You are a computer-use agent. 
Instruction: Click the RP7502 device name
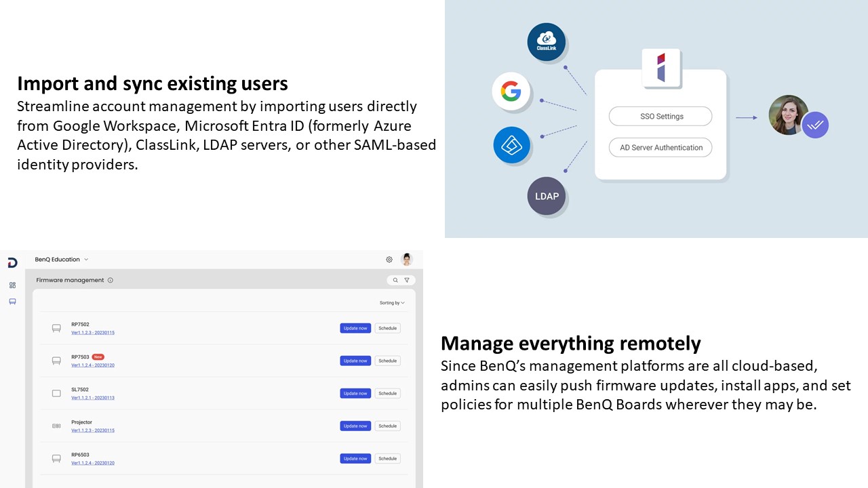pyautogui.click(x=80, y=325)
